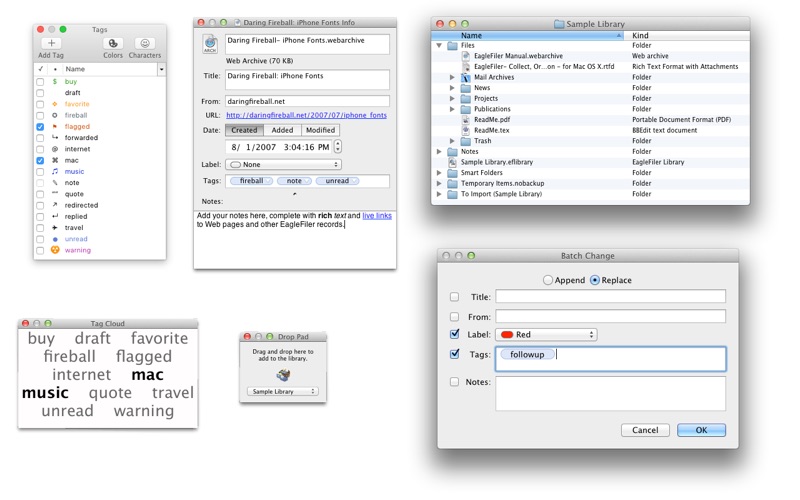Switch the date to the Modified tab
The width and height of the screenshot is (800, 500).
pos(320,130)
